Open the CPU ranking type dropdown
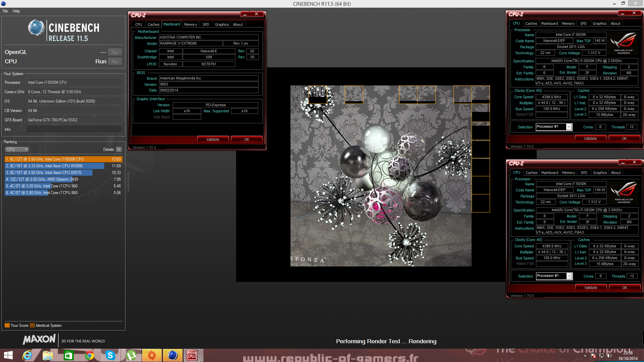 pos(17,149)
